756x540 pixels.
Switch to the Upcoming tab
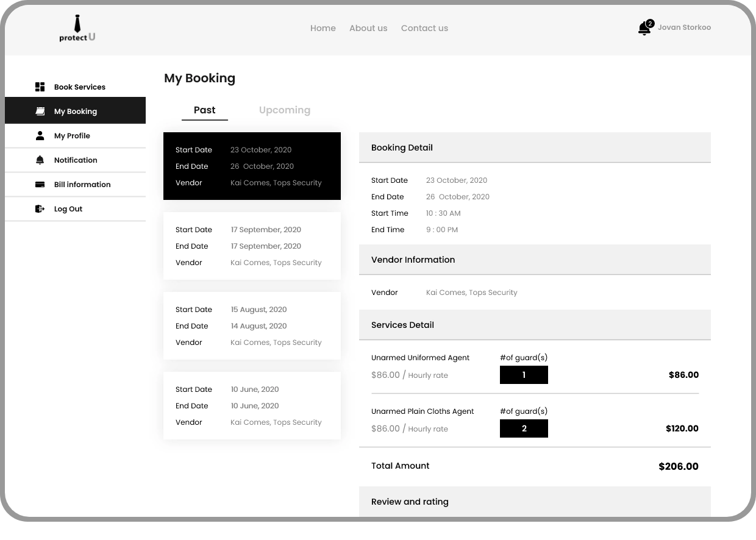tap(284, 110)
